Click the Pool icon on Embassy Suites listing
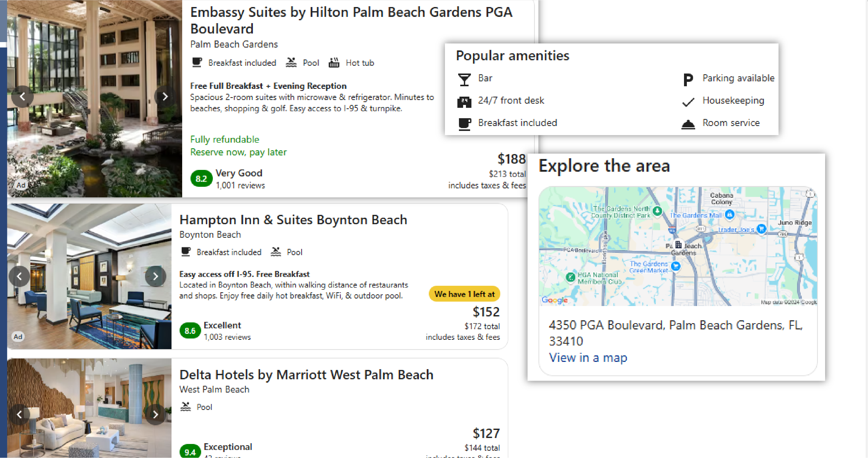Viewport: 868px width, 458px height. tap(291, 62)
